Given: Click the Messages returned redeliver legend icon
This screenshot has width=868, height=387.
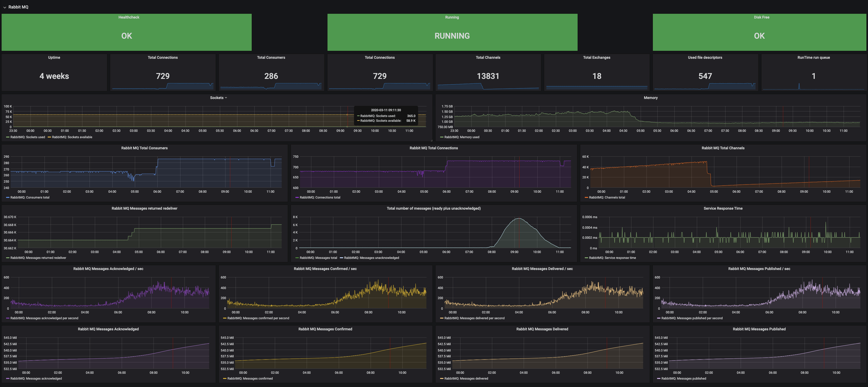Looking at the screenshot, I should click(x=8, y=258).
